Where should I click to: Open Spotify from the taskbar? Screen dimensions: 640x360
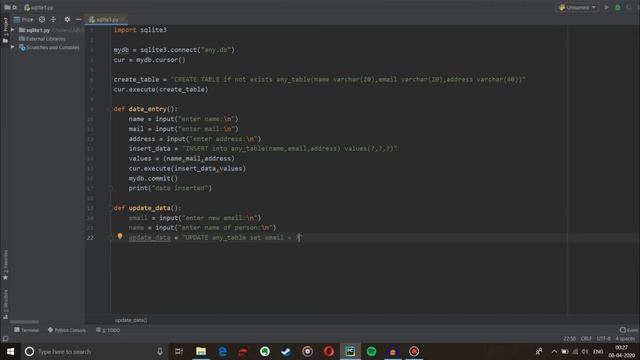click(x=371, y=351)
